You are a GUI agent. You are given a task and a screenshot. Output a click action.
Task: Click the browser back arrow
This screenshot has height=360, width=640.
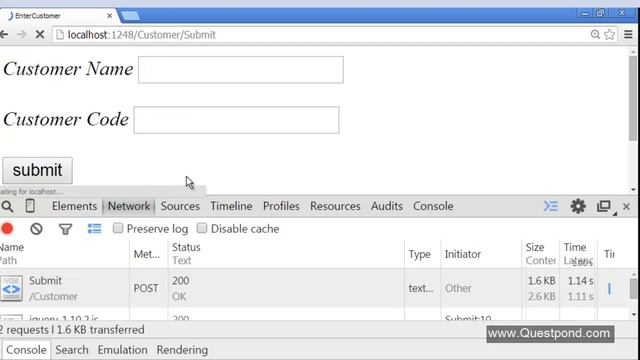4,35
